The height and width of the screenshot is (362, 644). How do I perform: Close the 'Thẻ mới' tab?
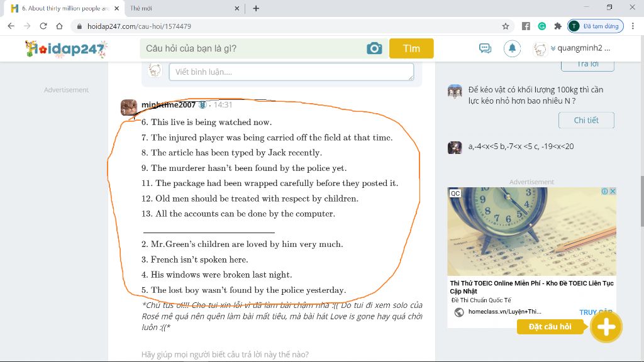click(236, 8)
